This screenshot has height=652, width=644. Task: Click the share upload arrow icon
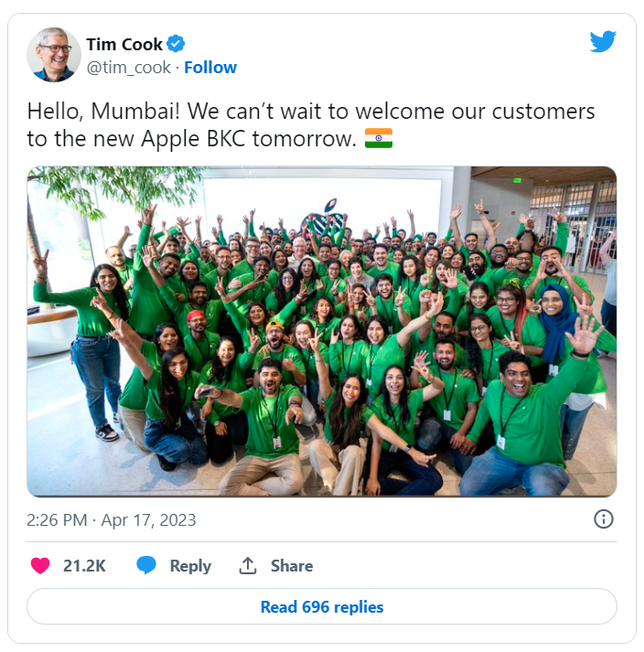click(248, 565)
